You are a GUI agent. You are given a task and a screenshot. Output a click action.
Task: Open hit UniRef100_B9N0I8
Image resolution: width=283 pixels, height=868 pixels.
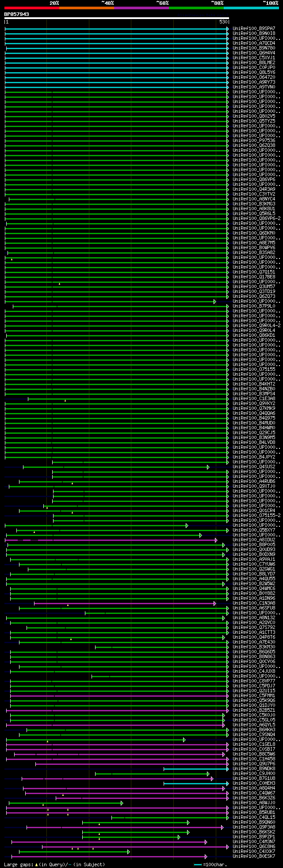(254, 34)
